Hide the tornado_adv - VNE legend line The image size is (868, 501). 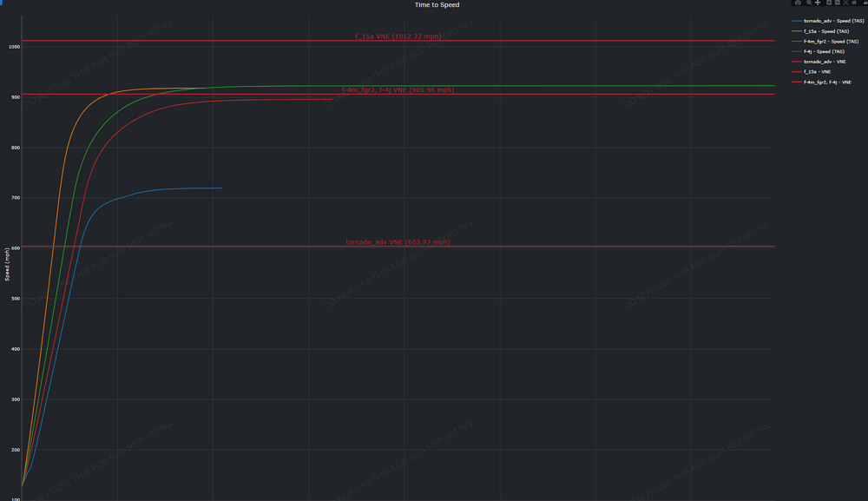[x=825, y=62]
